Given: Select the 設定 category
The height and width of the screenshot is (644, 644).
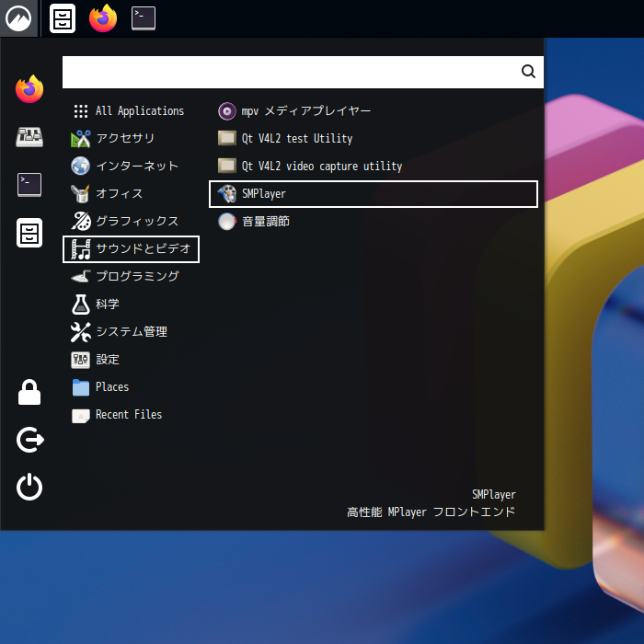Looking at the screenshot, I should tap(131, 360).
